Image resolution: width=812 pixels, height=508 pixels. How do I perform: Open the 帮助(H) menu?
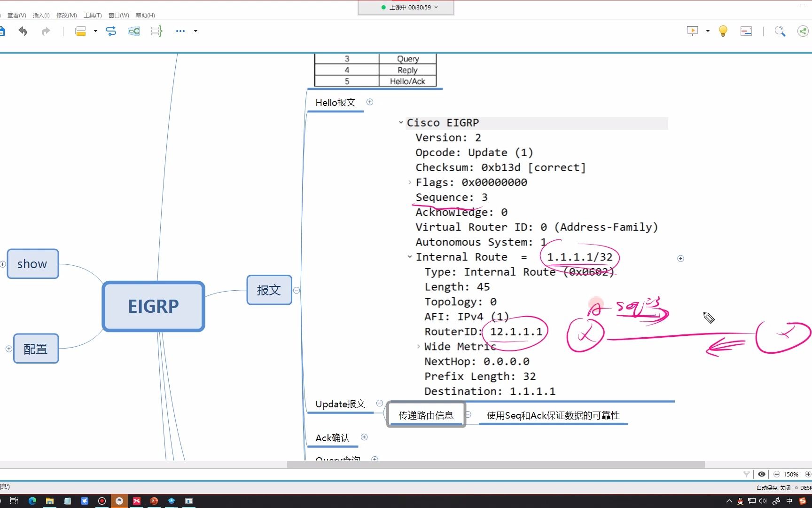click(145, 16)
